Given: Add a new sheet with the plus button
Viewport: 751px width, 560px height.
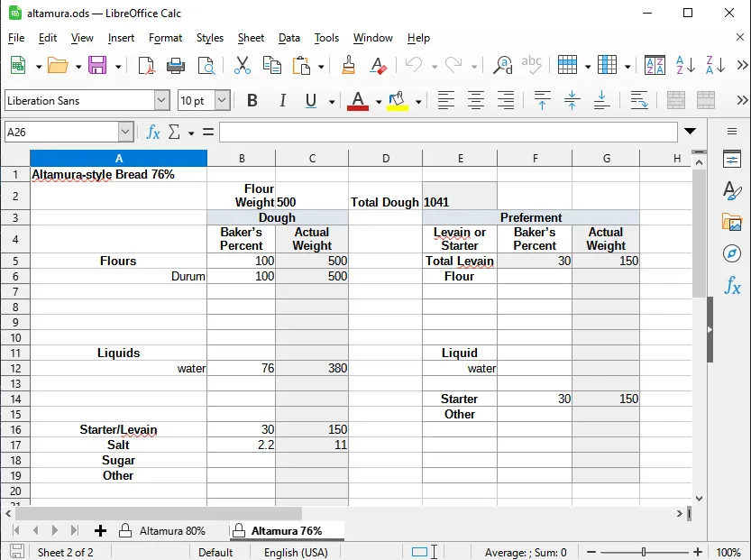Looking at the screenshot, I should click(x=100, y=530).
